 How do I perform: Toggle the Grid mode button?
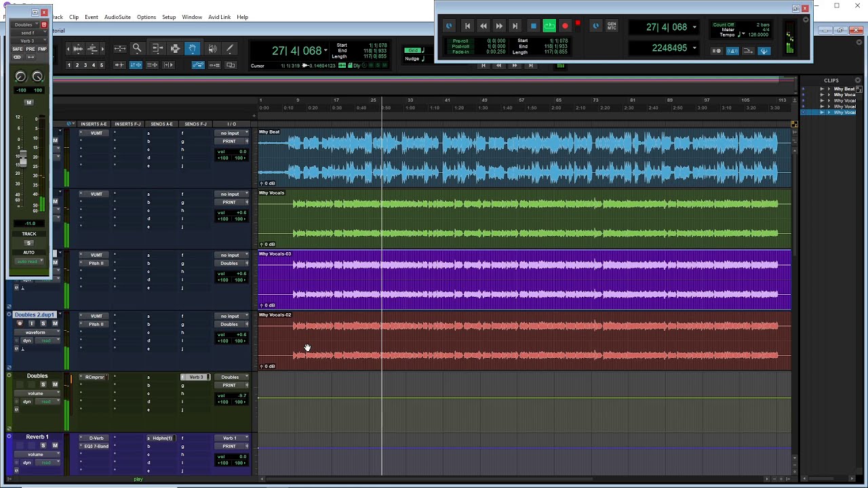point(412,50)
